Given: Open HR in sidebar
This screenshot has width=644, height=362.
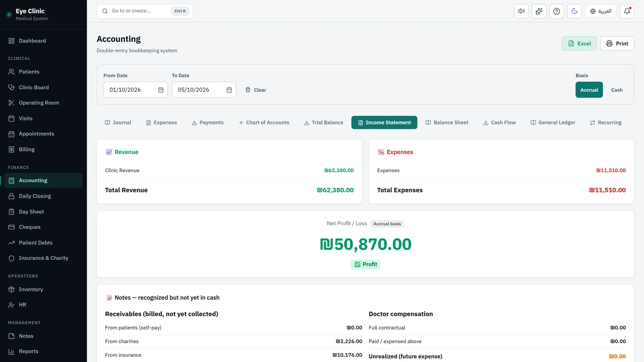Looking at the screenshot, I should coord(43,304).
